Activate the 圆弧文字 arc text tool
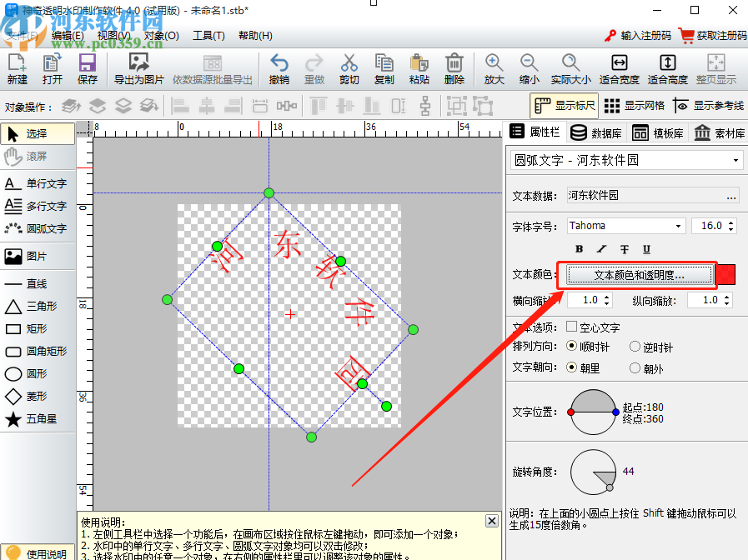Viewport: 748px width, 560px height. pos(35,228)
